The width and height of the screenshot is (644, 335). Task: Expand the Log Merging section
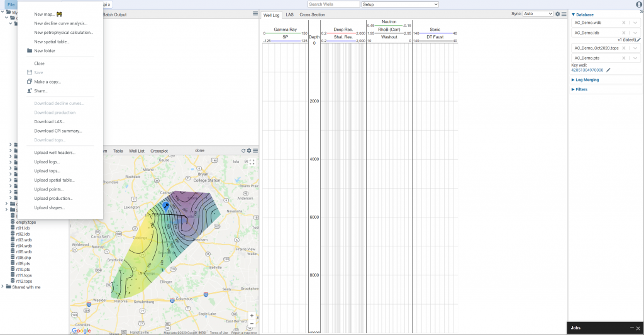[x=586, y=80]
